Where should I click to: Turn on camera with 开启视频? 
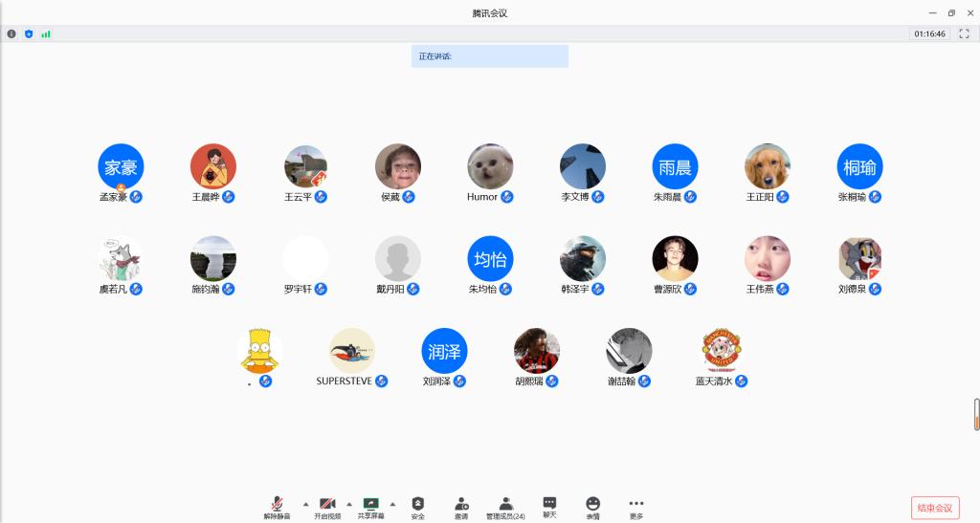pyautogui.click(x=327, y=507)
